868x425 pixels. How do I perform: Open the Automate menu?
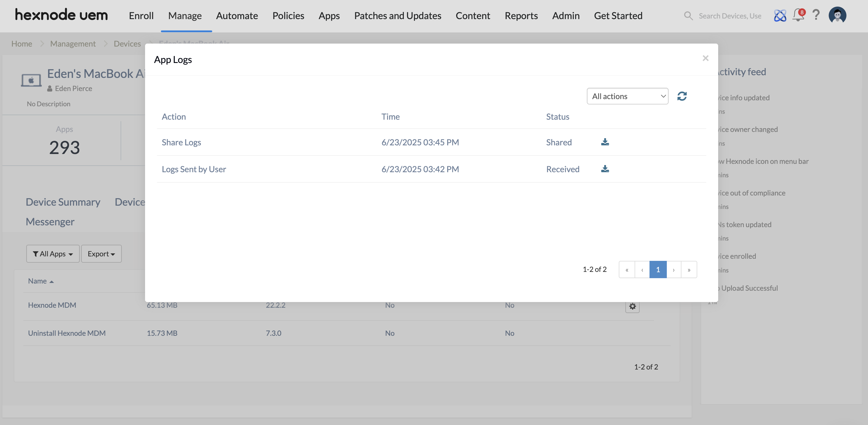point(237,16)
